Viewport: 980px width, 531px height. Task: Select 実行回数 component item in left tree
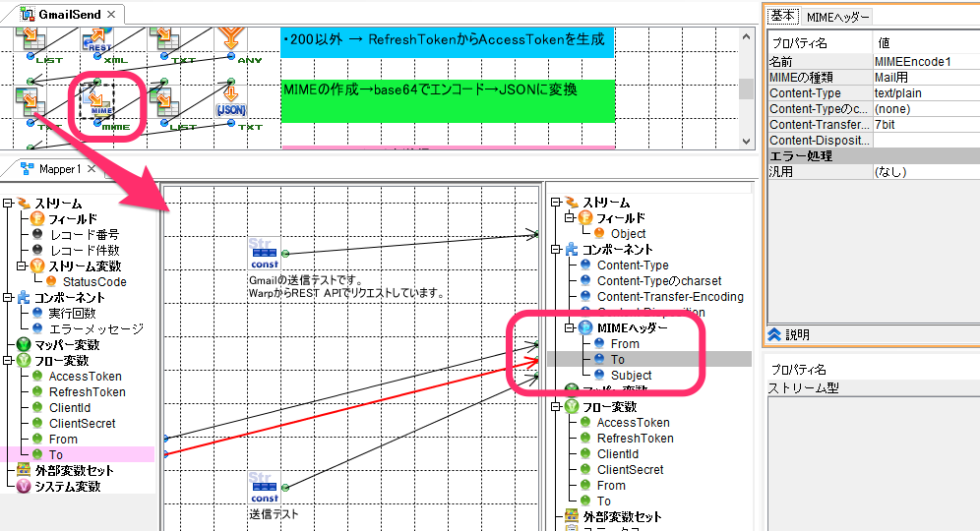pyautogui.click(x=72, y=313)
